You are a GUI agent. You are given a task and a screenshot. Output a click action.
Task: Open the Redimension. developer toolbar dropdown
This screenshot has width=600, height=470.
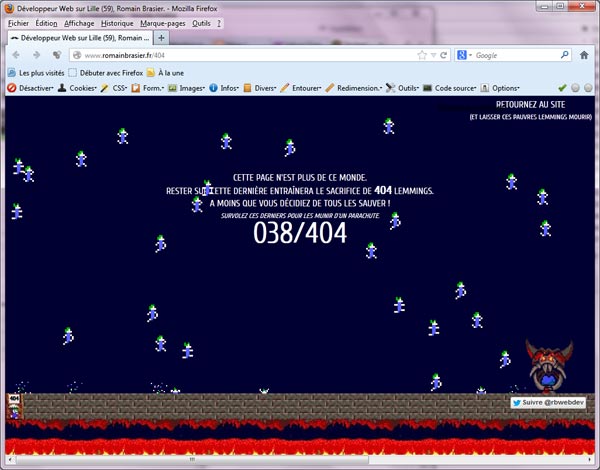click(354, 88)
